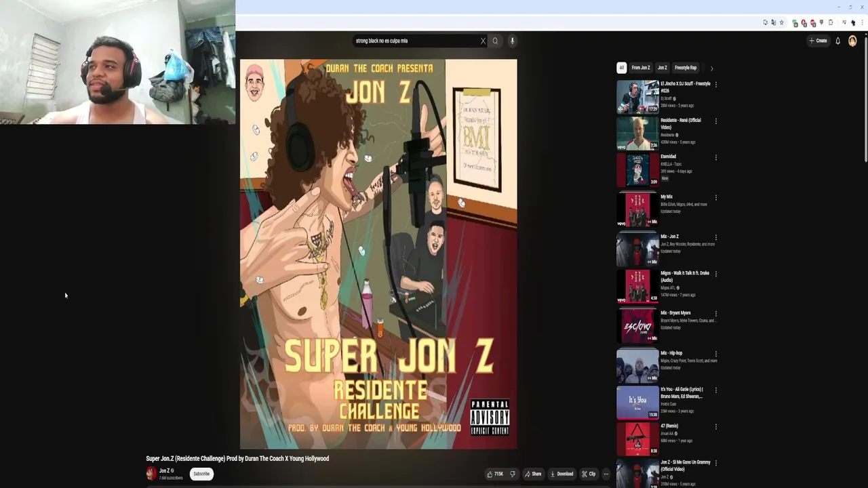Select the All filter chip
The image size is (868, 488).
click(x=621, y=68)
